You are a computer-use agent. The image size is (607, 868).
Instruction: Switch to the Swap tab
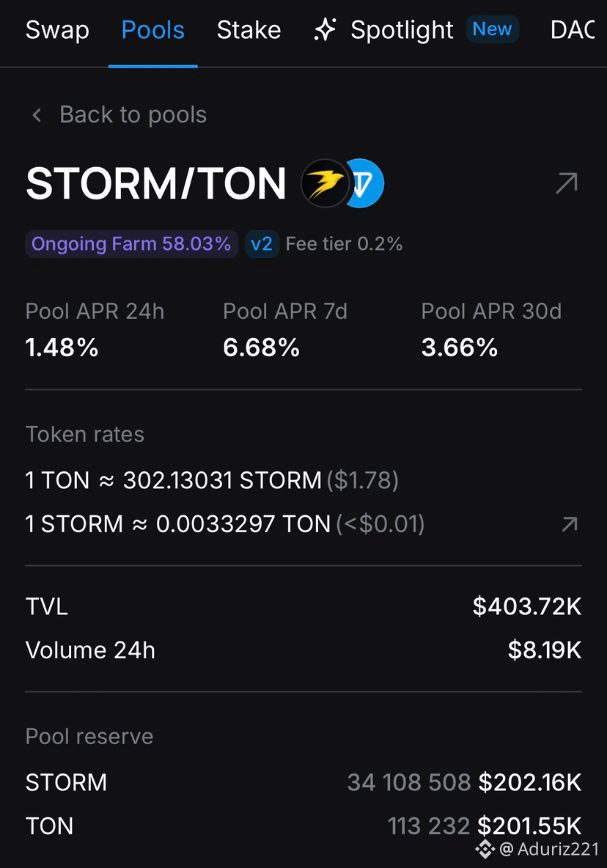tap(57, 30)
